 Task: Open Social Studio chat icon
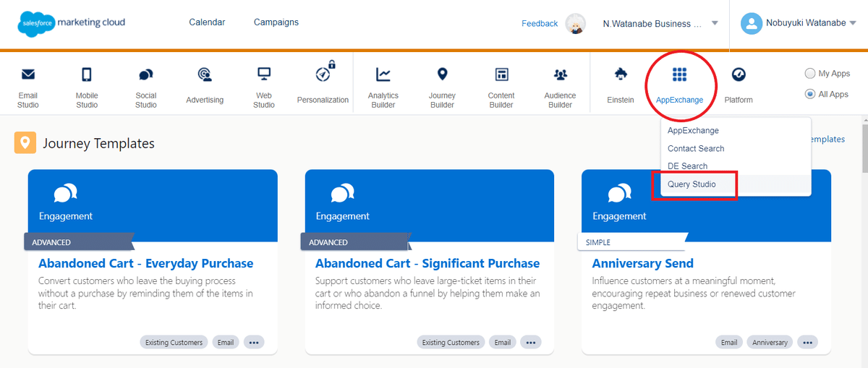(x=146, y=74)
